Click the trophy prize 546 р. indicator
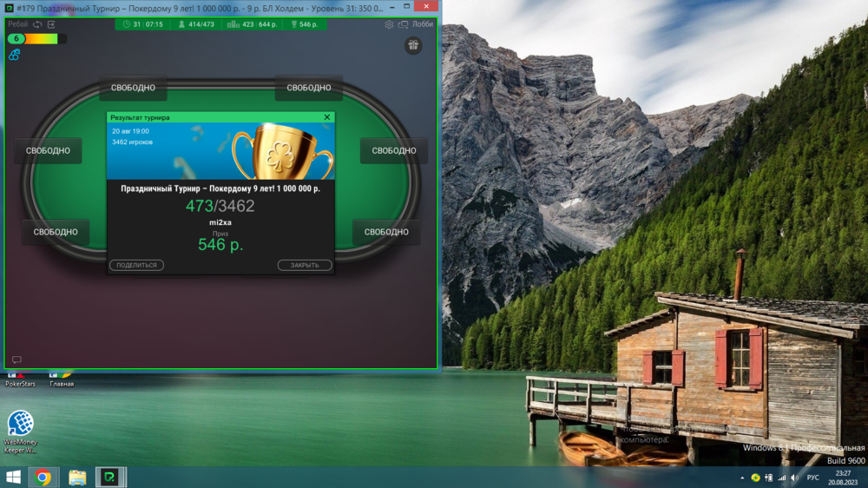 (304, 24)
